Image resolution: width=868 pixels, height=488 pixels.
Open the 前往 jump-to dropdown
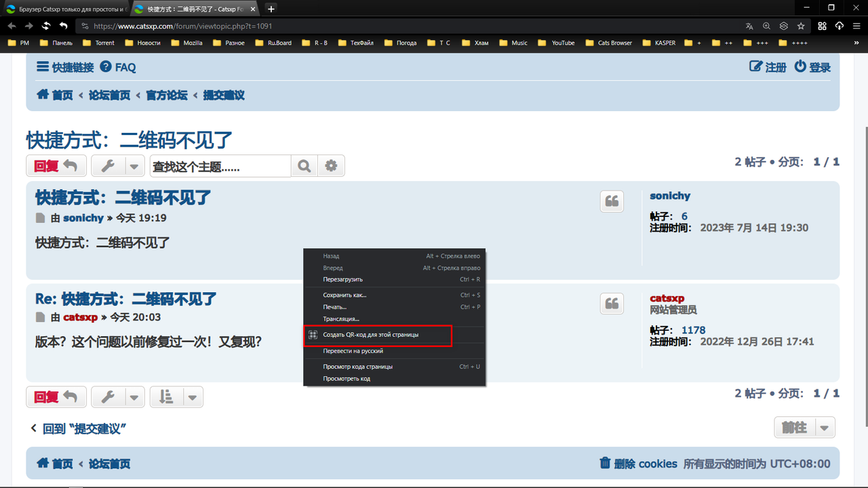805,428
